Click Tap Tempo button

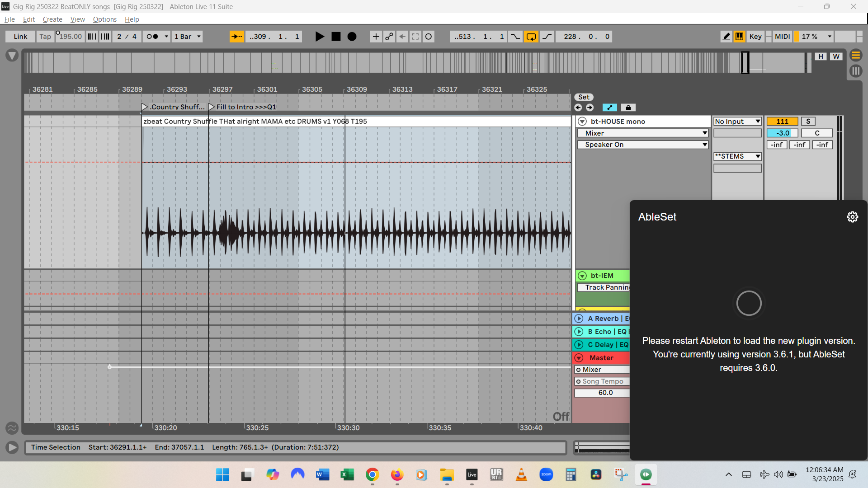[x=45, y=37]
